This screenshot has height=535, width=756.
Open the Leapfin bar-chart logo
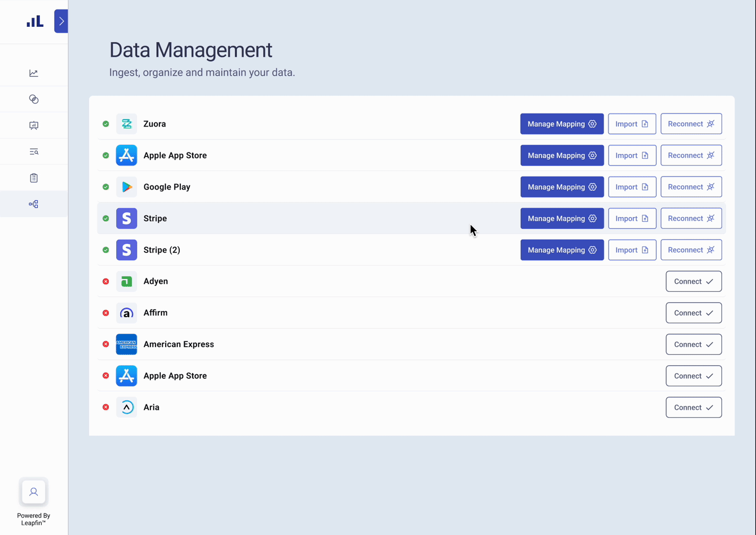[35, 21]
